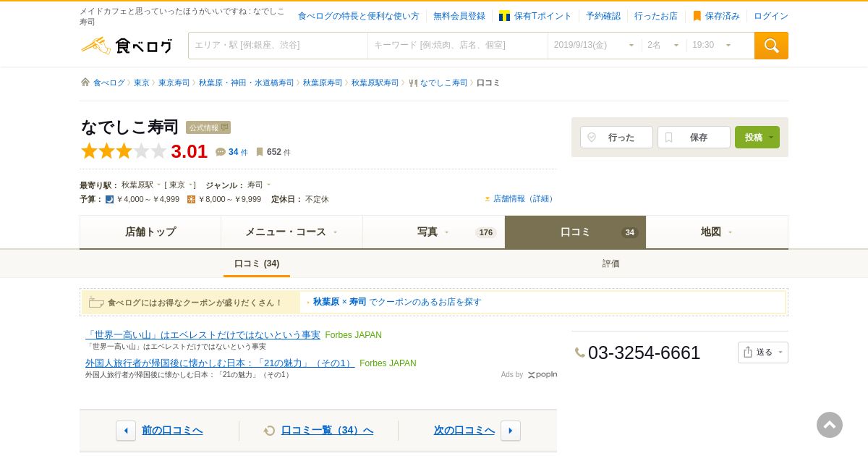Click the なでしこ寿司 restaurant title

129,127
